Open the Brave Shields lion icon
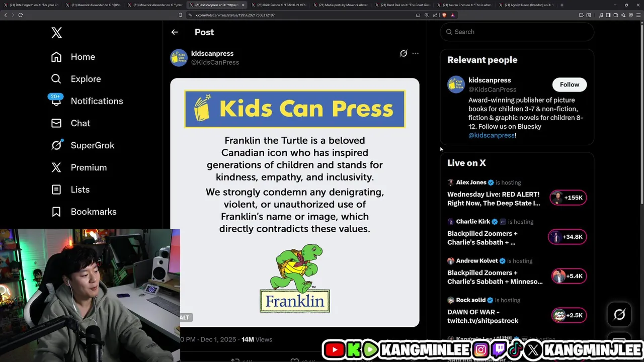This screenshot has height=362, width=644. (x=444, y=15)
